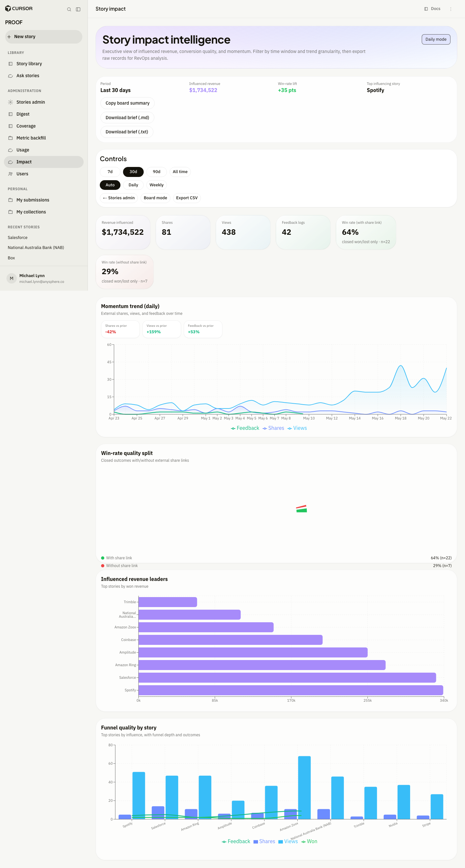The width and height of the screenshot is (465, 868).
Task: Click the Coverage icon in sidebar
Action: 10,126
